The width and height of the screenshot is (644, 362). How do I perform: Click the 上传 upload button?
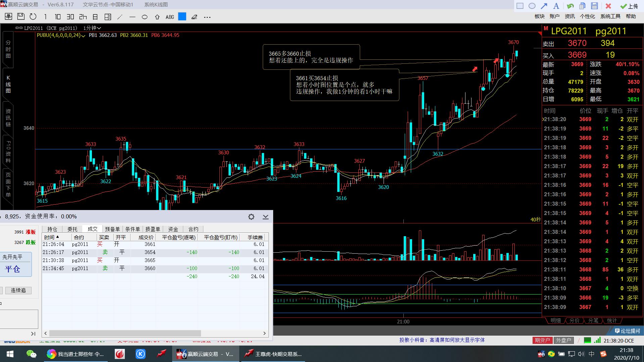(x=629, y=6)
